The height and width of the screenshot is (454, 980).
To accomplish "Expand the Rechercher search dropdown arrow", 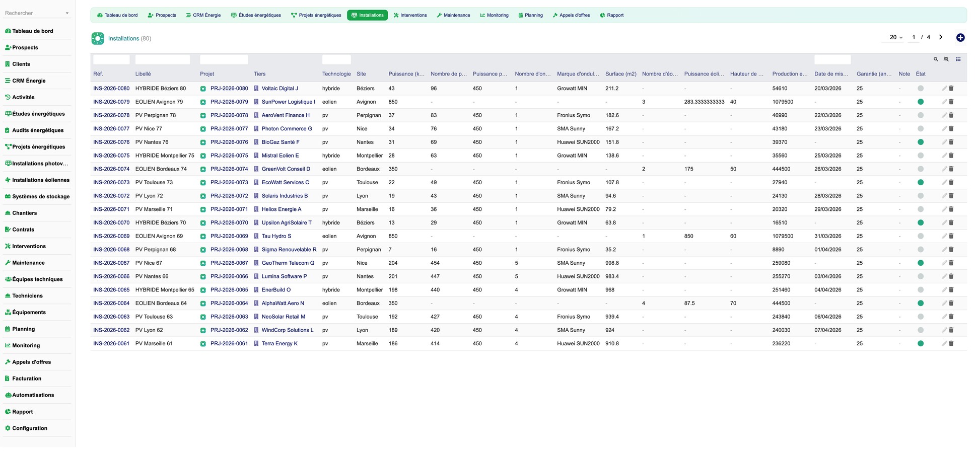I will [x=67, y=14].
